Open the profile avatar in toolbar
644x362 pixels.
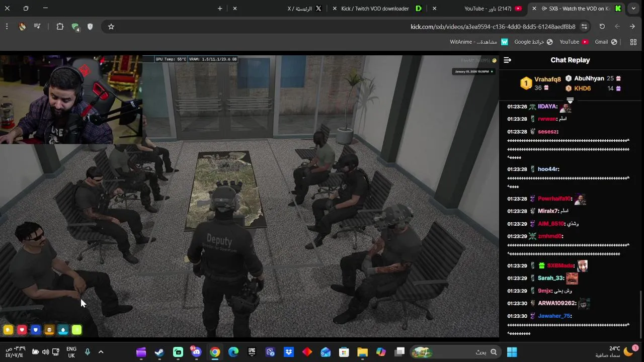[22, 27]
